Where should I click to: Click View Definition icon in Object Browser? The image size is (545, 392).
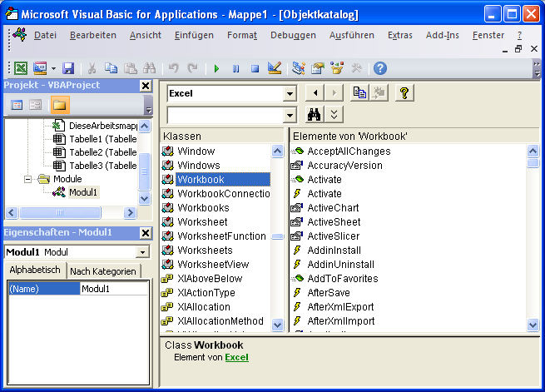[379, 92]
